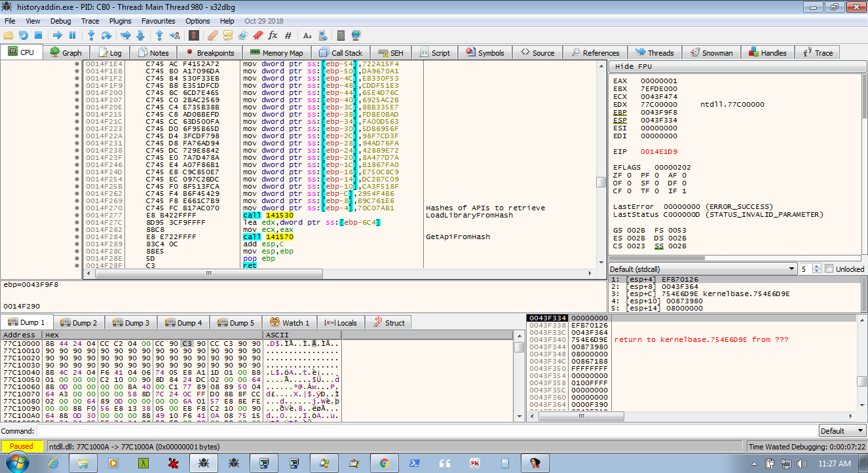The image size is (868, 473).
Task: Toggle the Unlocked checkbox
Action: [829, 269]
